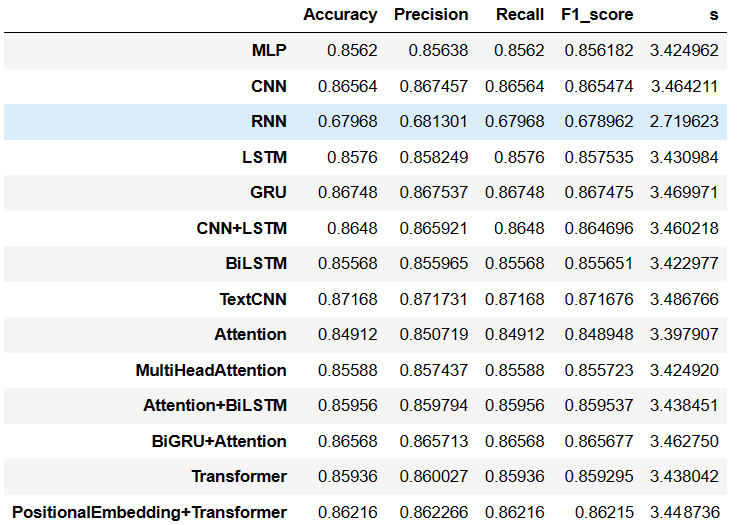Click the MLP row label

[x=269, y=50]
